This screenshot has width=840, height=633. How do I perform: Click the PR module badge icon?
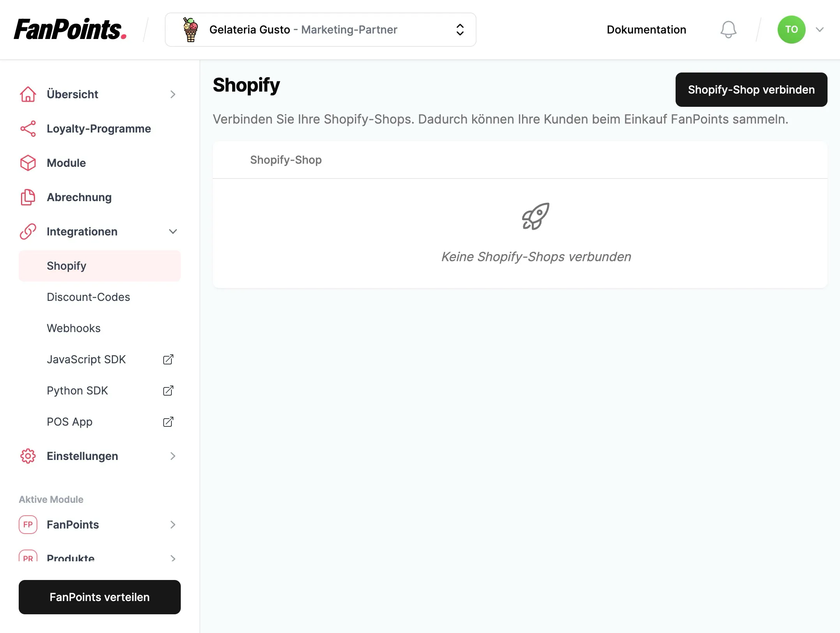click(x=28, y=556)
